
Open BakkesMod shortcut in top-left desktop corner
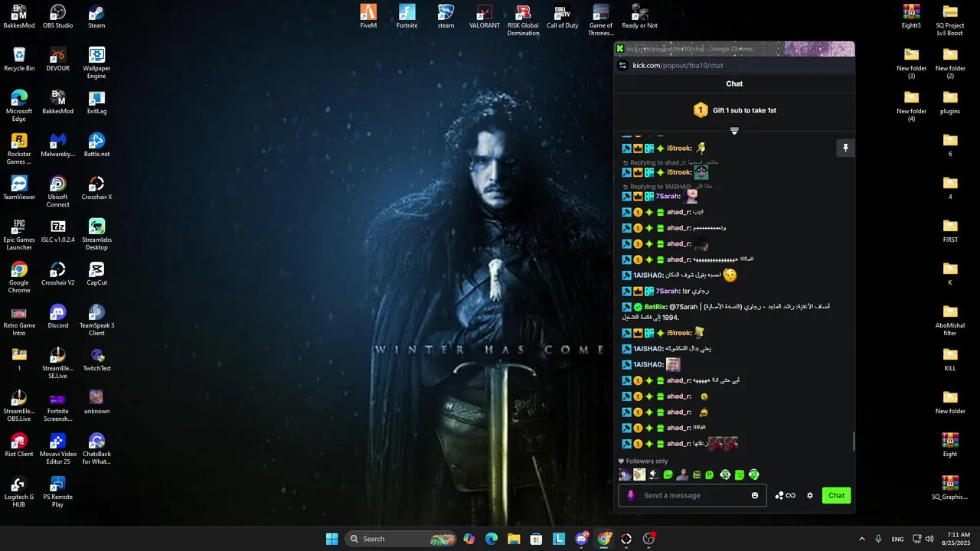pyautogui.click(x=19, y=16)
